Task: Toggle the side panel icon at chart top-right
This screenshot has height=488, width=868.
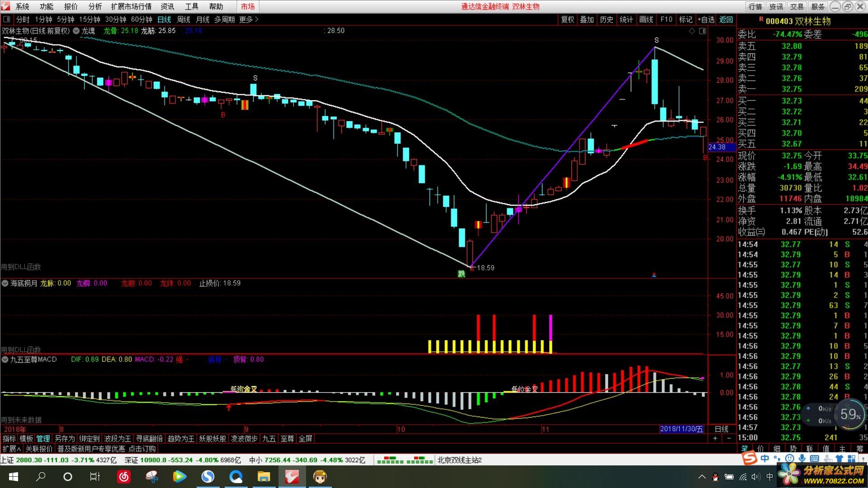Action: point(702,31)
